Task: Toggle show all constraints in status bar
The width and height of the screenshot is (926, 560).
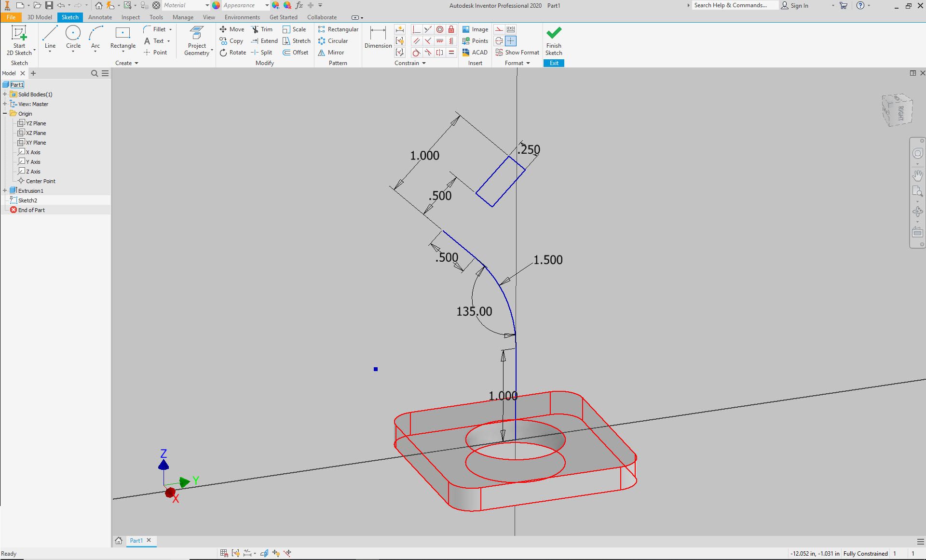Action: [236, 553]
